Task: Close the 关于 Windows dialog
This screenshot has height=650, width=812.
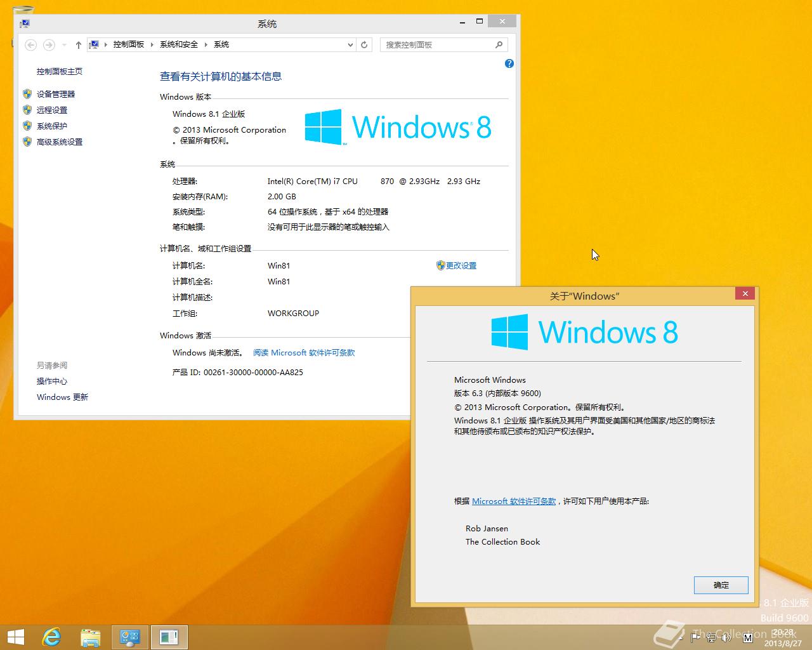Action: (745, 293)
